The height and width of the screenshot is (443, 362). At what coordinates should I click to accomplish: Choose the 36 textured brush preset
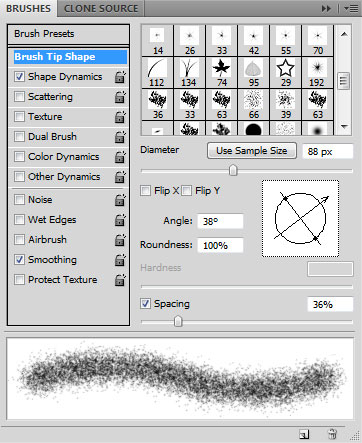click(157, 105)
